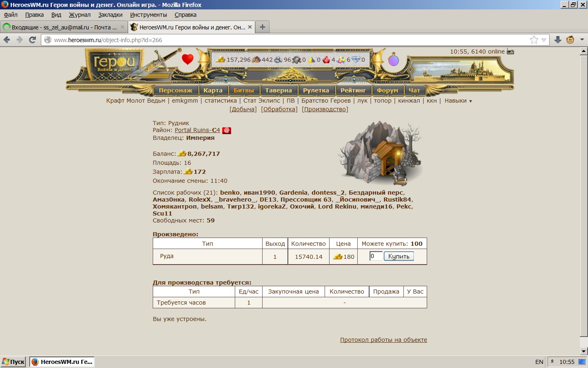The height and width of the screenshot is (368, 588).
Task: Open the Добыча link
Action: (x=243, y=109)
